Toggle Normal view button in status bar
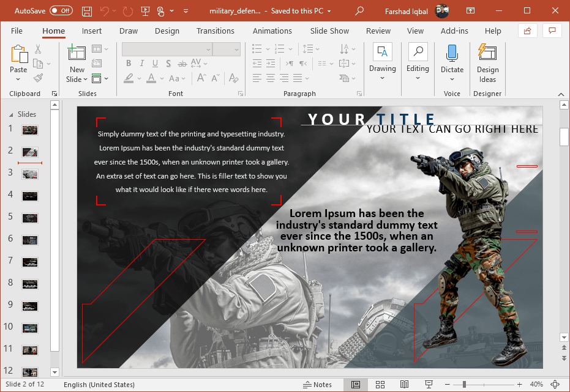Viewport: 570px width, 392px height. pos(356,385)
